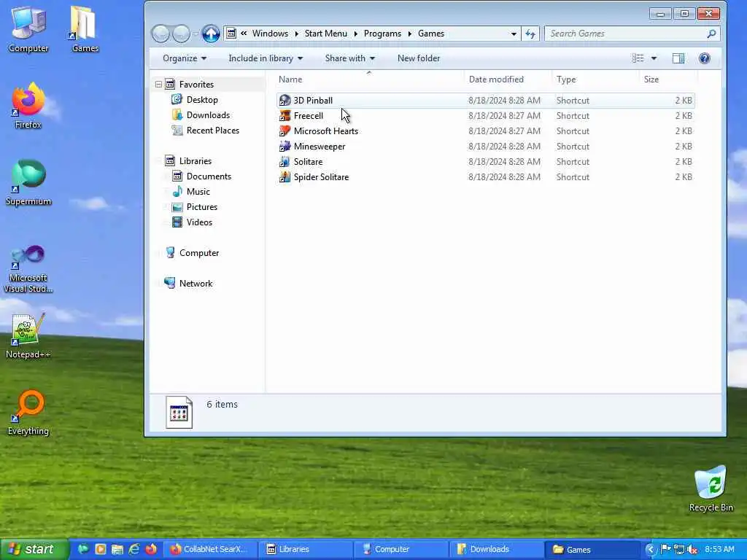This screenshot has height=560, width=747.
Task: Open the Start menu
Action: tap(34, 549)
